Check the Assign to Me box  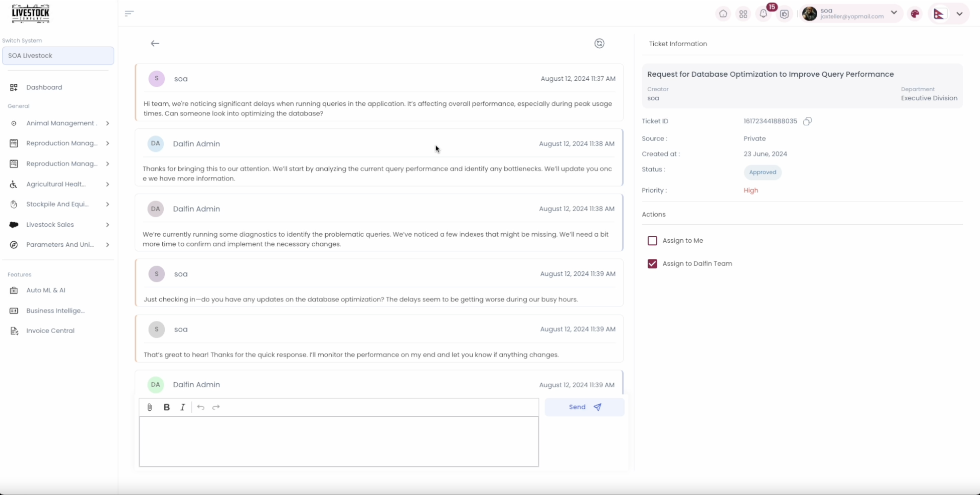tap(652, 240)
